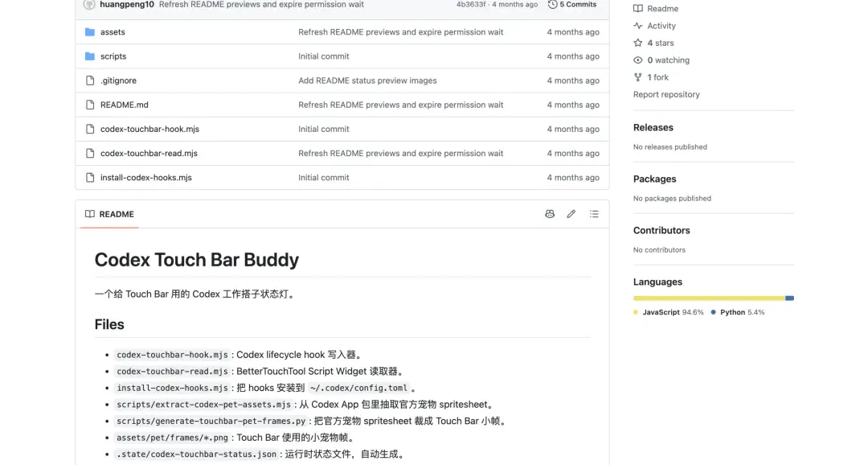The image size is (868, 465).
Task: Click the commit history clock icon
Action: tap(552, 5)
